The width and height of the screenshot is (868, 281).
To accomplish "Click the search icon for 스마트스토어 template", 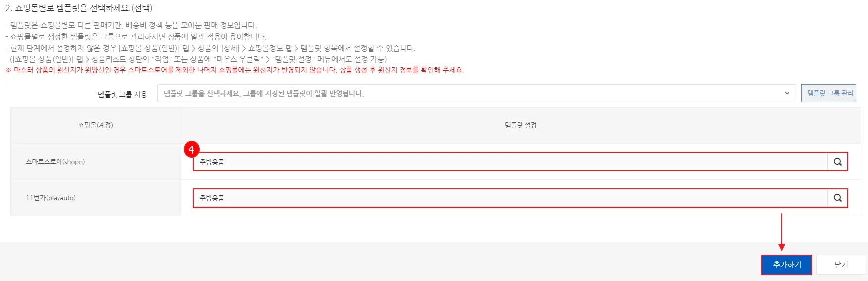I will point(837,162).
